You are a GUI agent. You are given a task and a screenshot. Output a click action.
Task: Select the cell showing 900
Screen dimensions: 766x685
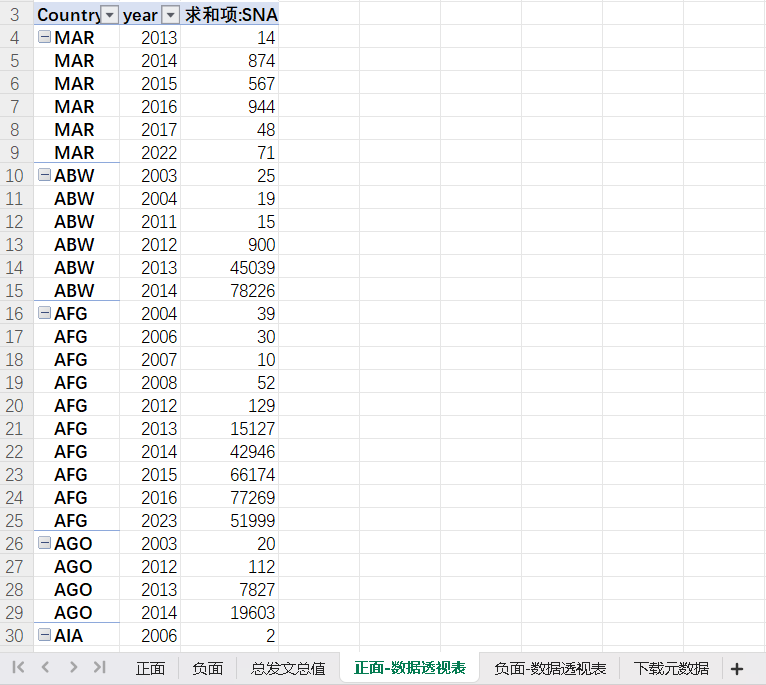click(230, 245)
